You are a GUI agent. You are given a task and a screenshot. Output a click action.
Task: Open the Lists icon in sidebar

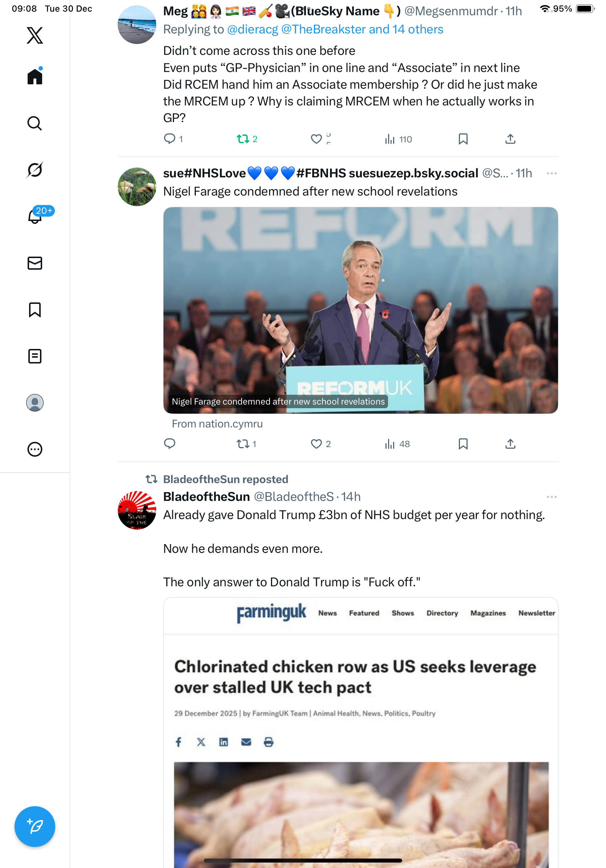pyautogui.click(x=35, y=356)
